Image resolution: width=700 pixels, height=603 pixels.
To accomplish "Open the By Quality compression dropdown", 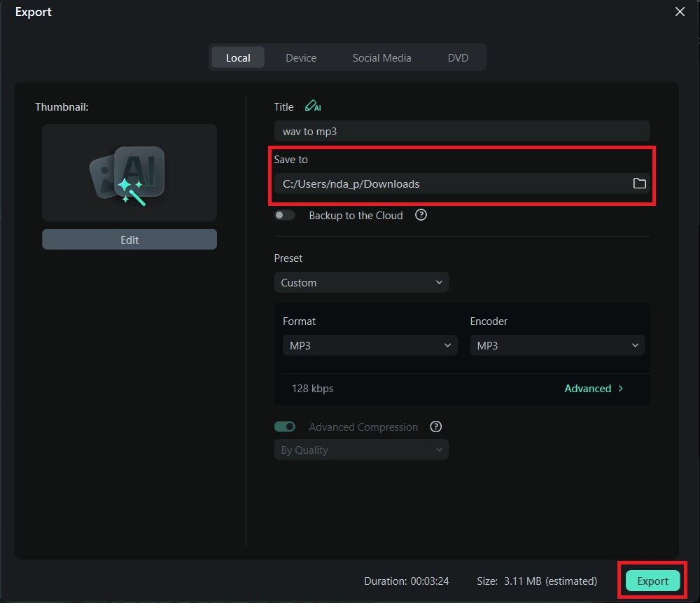I will 361,450.
